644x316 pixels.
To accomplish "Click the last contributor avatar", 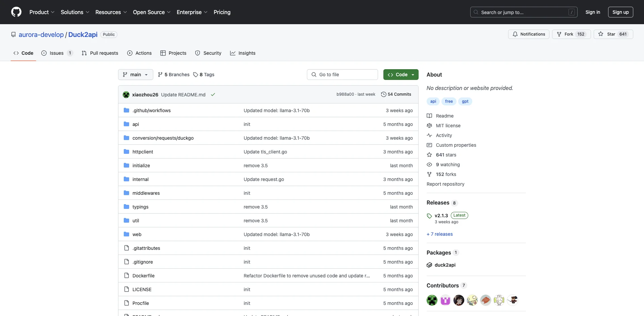I will (513, 300).
